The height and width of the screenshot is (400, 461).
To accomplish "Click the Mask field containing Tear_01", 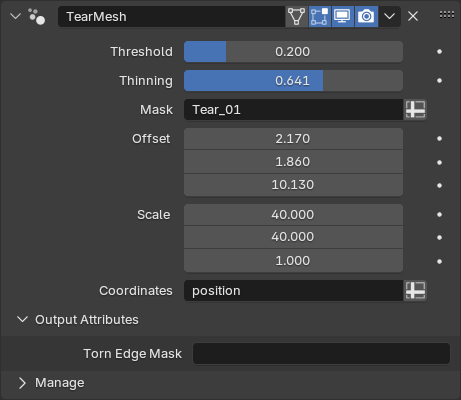I will tap(293, 110).
